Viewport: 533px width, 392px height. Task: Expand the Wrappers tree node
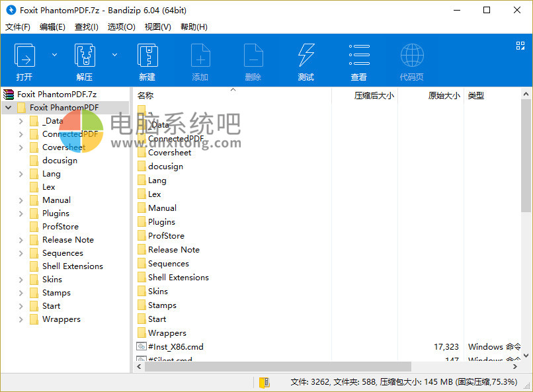[x=20, y=320]
